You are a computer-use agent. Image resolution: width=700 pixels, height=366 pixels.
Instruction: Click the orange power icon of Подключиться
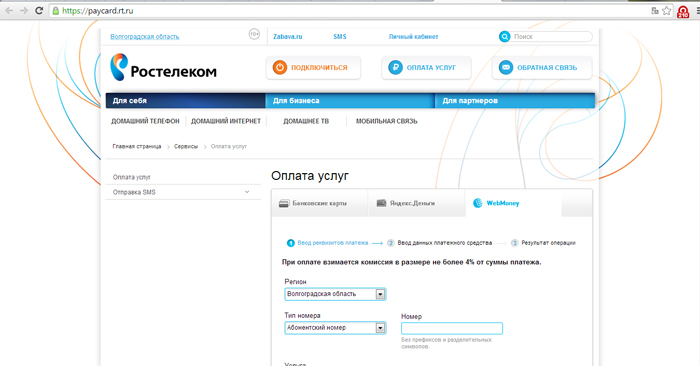click(280, 67)
